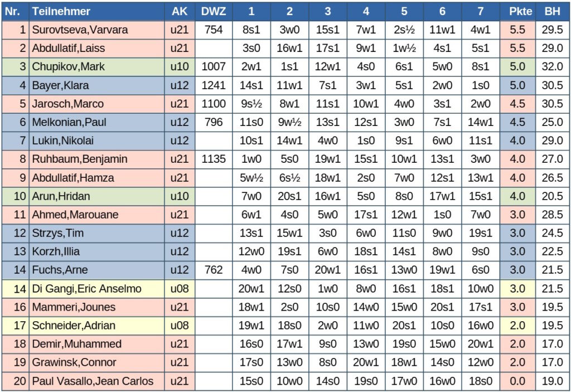Image resolution: width=571 pixels, height=392 pixels.
Task: Select Di Gangi,Eric Anselmo row name
Action: coord(86,289)
